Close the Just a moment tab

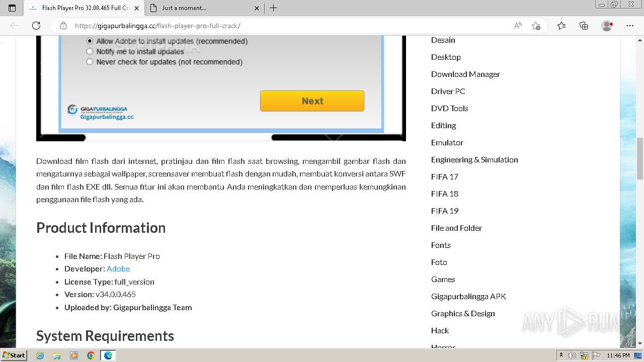[257, 8]
